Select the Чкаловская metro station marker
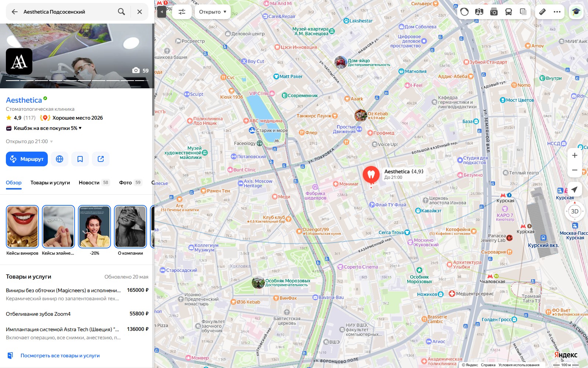 [x=492, y=279]
